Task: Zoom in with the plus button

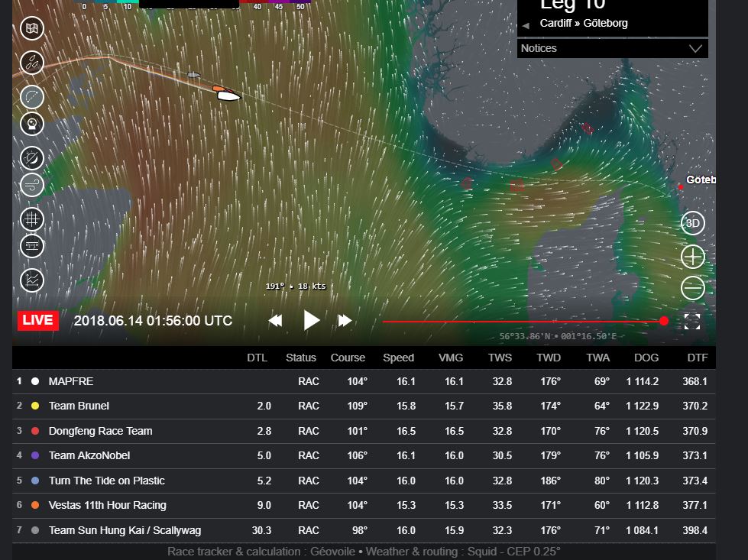Action: click(692, 257)
